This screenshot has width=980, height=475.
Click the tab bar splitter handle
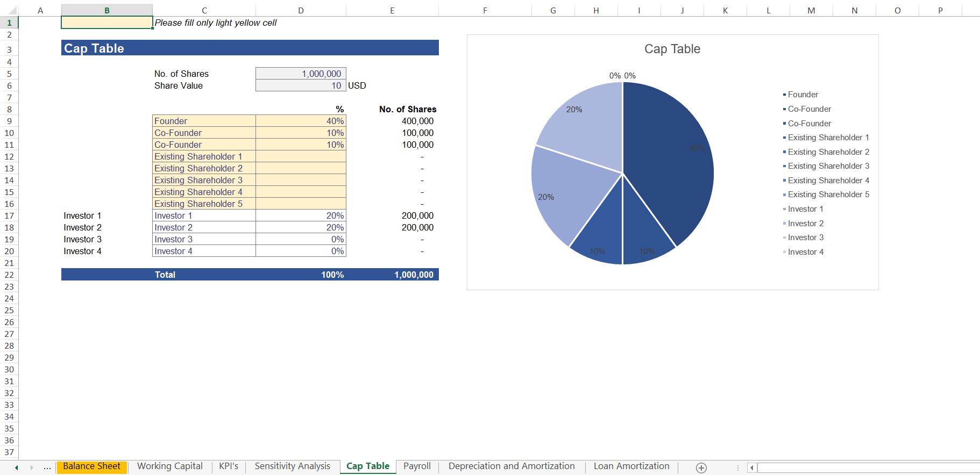point(737,467)
